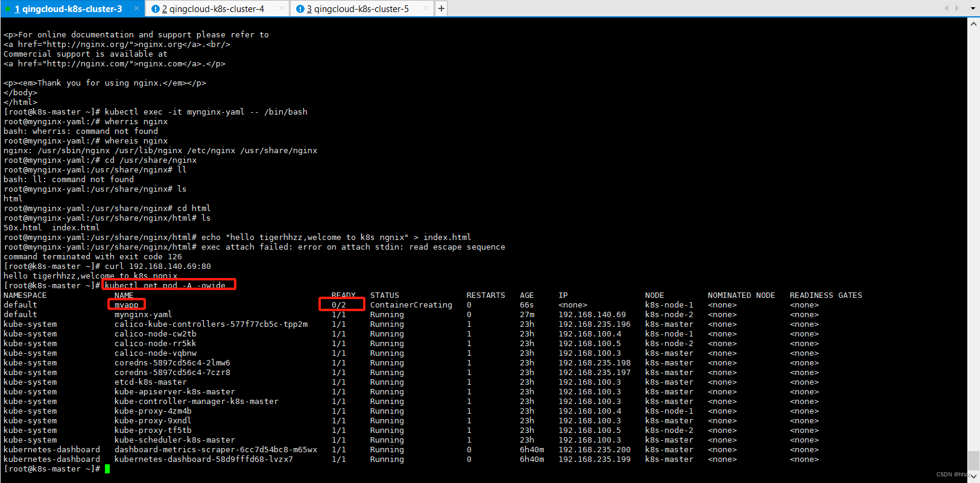The image size is (980, 483).
Task: Click IP address 192.168.235.197
Action: (x=595, y=372)
